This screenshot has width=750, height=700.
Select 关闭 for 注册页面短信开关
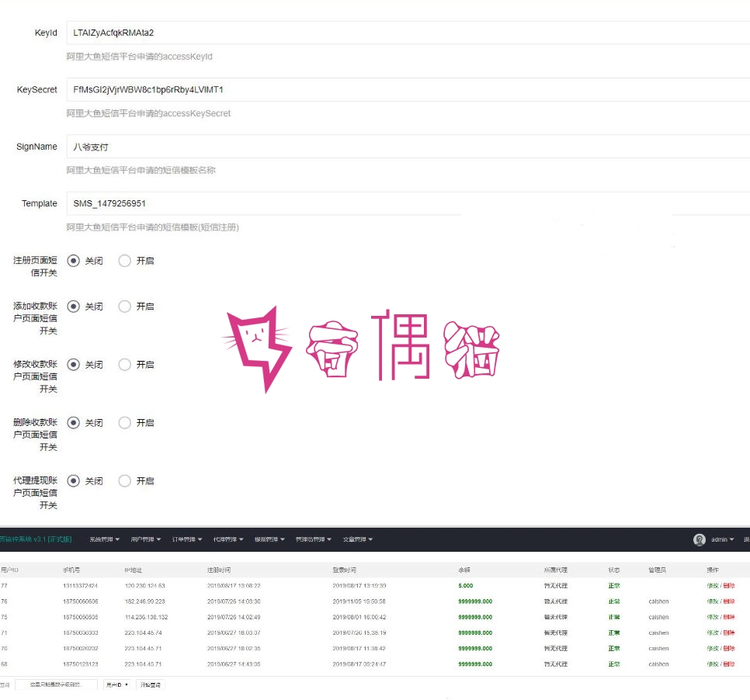coord(73,261)
